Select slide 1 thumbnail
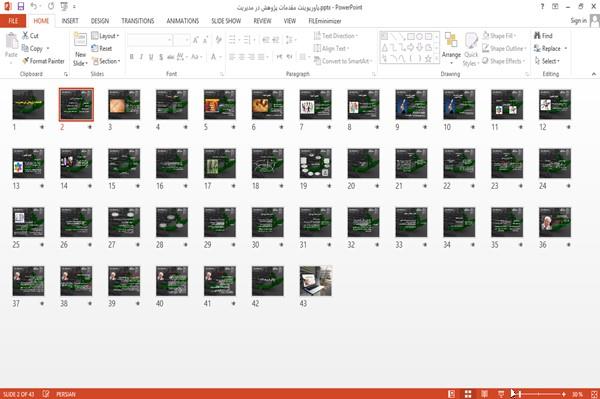The image size is (600, 399). coord(28,104)
